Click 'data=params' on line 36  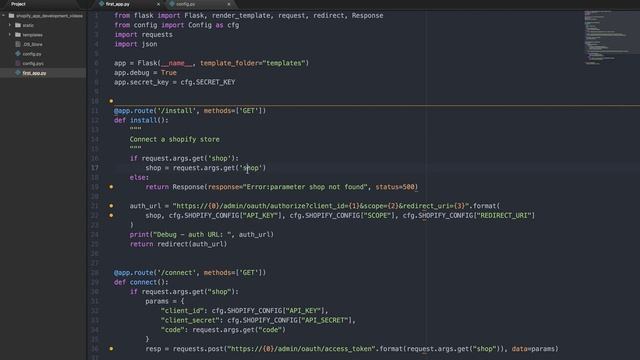[533, 349]
